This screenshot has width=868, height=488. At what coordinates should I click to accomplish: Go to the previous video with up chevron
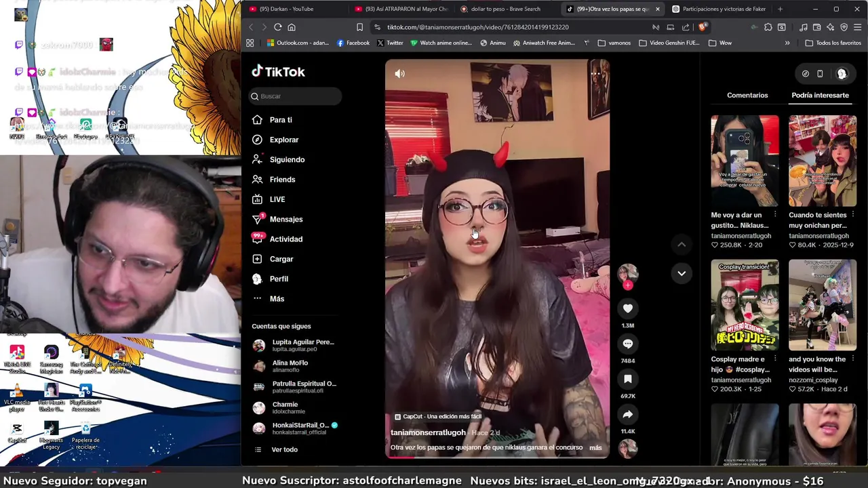point(682,244)
